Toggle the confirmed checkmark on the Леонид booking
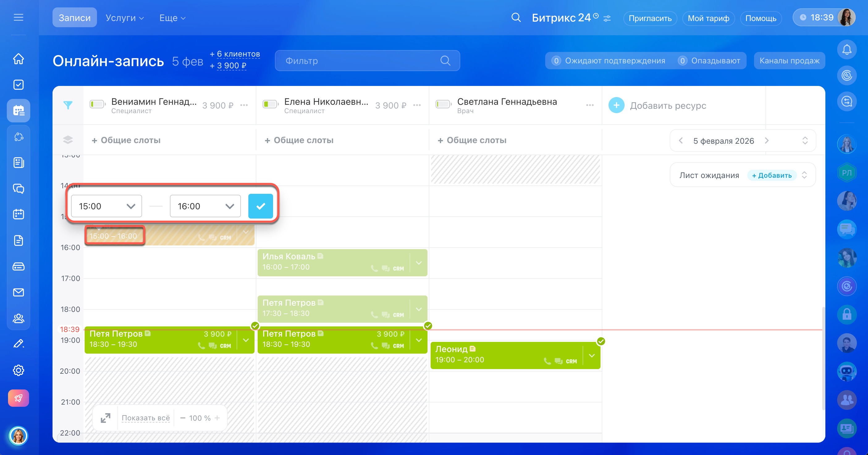 pos(600,341)
